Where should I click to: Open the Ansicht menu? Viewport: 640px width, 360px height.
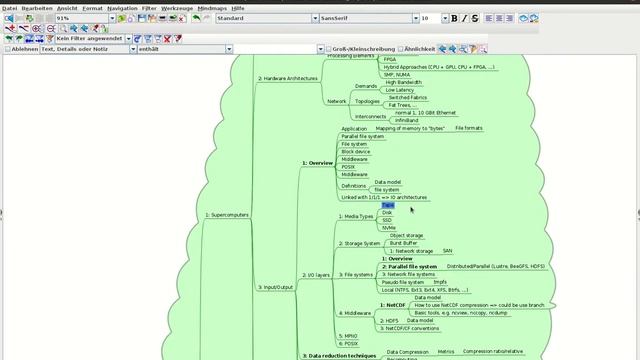click(67, 8)
